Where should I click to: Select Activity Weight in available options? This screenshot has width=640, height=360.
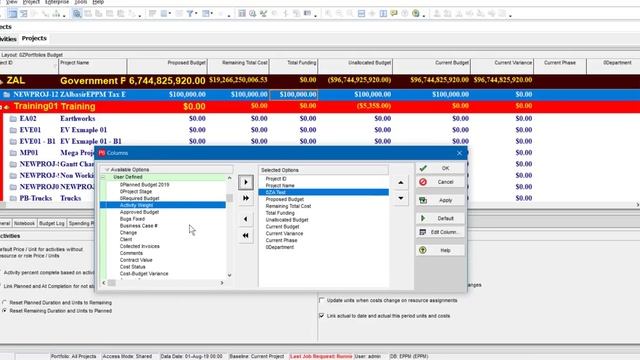(x=163, y=205)
